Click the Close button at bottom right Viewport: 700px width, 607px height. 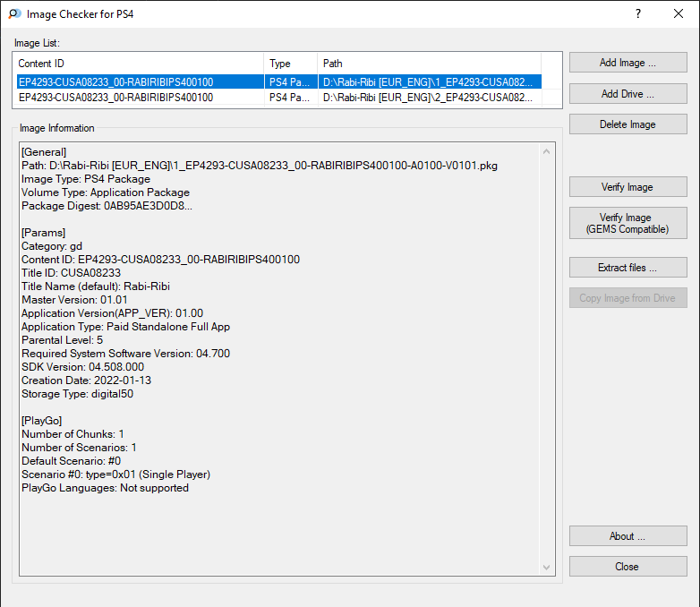(x=627, y=567)
